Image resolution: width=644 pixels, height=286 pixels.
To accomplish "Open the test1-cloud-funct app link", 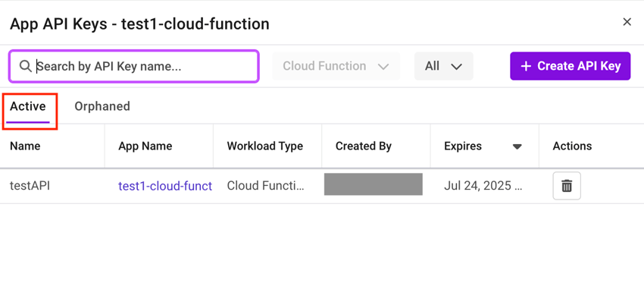I will 165,186.
